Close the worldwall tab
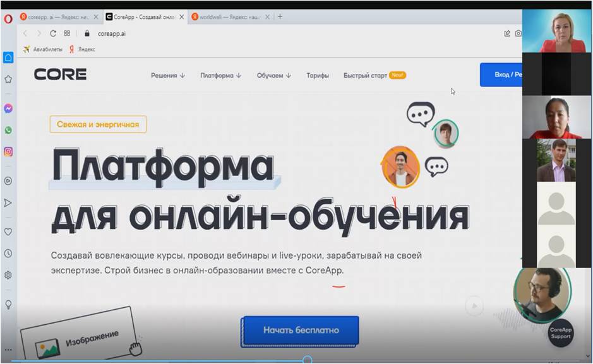 pos(267,17)
